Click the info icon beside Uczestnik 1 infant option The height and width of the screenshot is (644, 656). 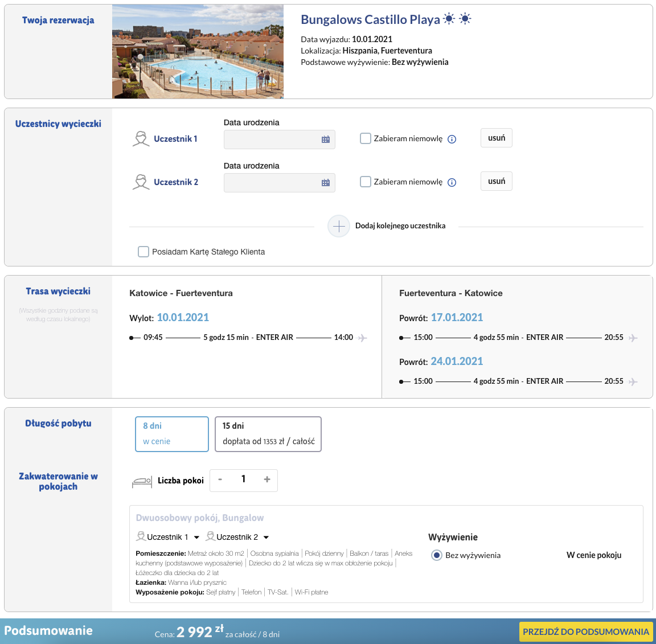pyautogui.click(x=452, y=140)
